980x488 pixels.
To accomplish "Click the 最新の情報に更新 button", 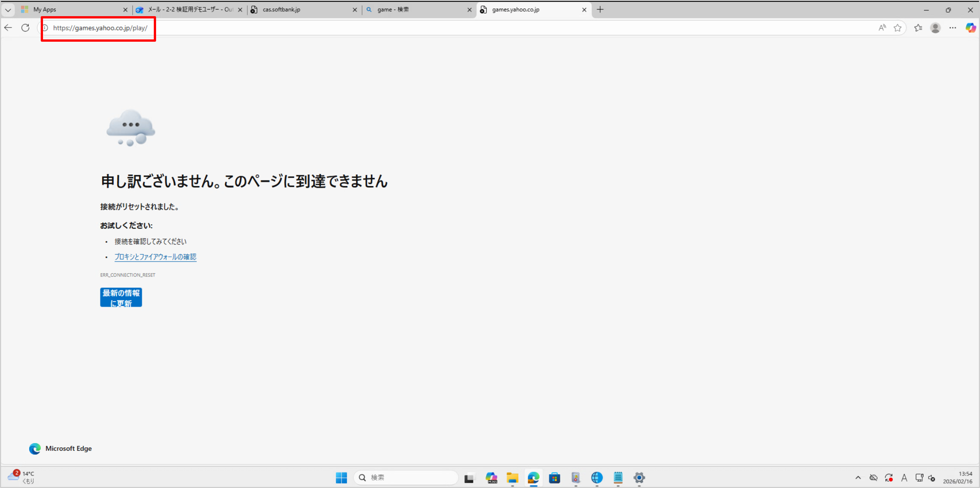I will tap(121, 298).
